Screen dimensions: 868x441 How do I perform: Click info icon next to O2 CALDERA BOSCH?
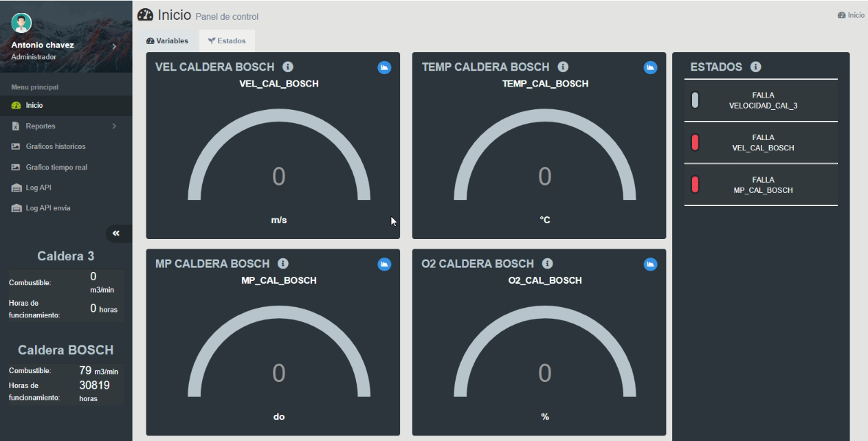[547, 264]
